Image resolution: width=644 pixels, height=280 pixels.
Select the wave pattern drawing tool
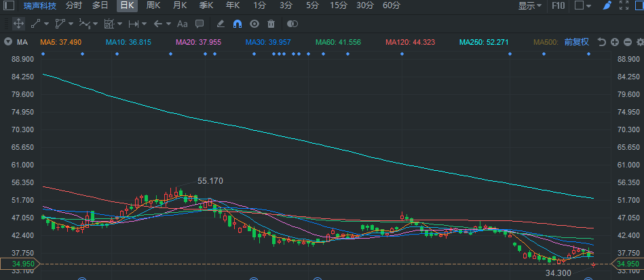(84, 24)
